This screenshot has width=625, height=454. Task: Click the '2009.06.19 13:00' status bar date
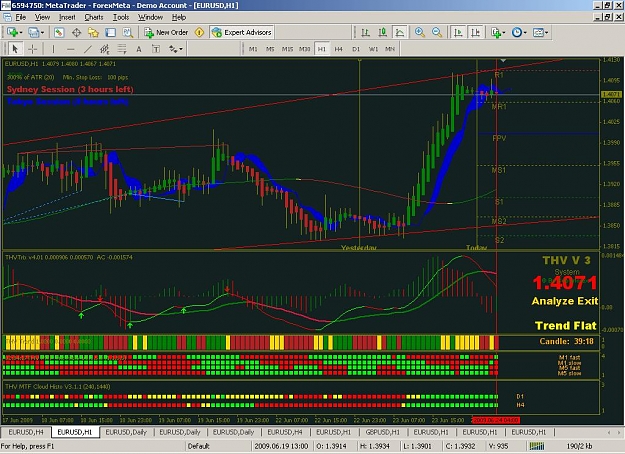(x=281, y=446)
